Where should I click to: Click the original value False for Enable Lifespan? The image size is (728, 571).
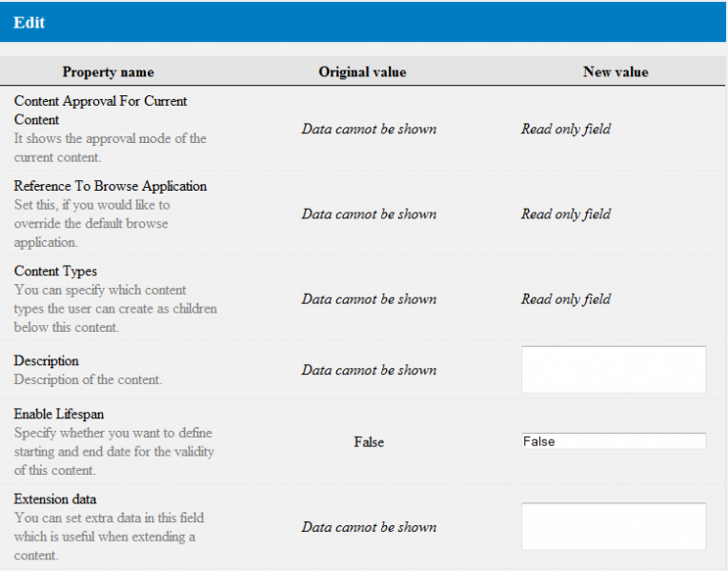(369, 442)
